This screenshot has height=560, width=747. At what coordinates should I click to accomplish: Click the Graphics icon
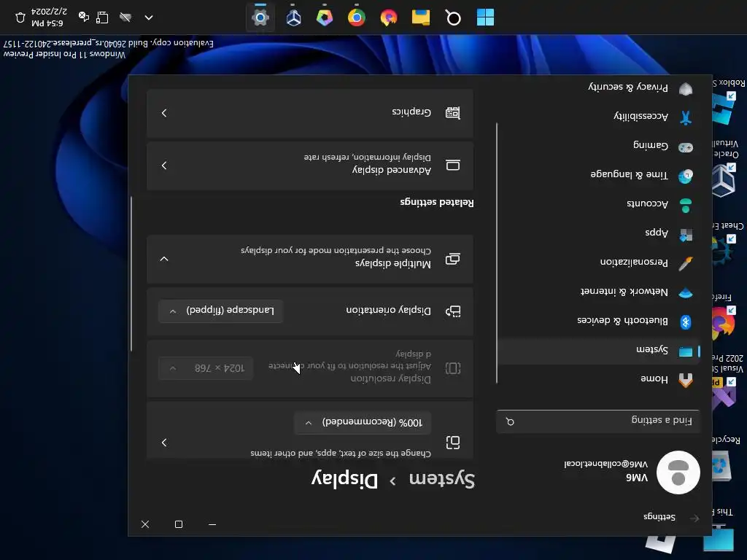point(452,113)
